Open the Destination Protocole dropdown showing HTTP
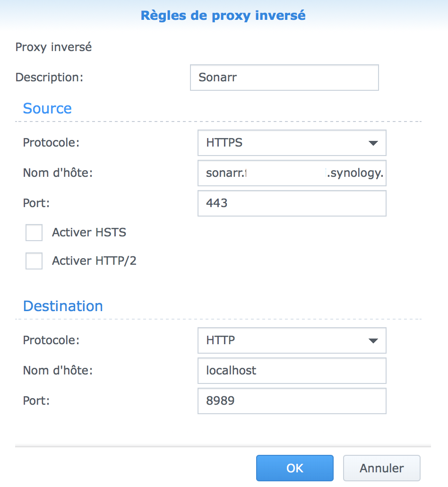This screenshot has width=448, height=487. tap(292, 340)
